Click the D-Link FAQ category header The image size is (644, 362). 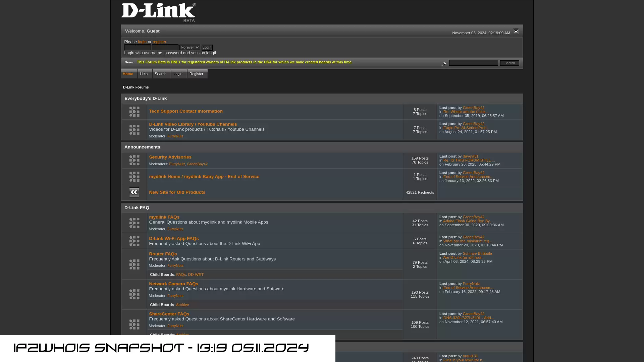point(137,208)
